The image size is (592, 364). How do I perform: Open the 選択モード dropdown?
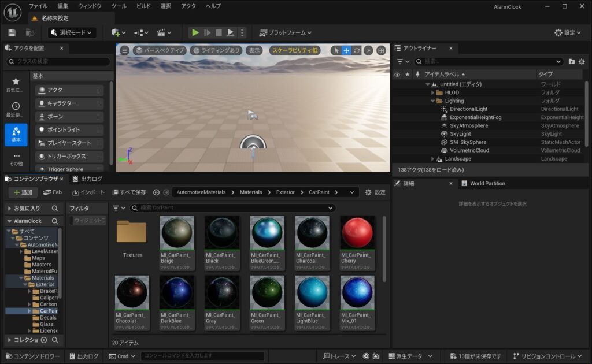(72, 33)
